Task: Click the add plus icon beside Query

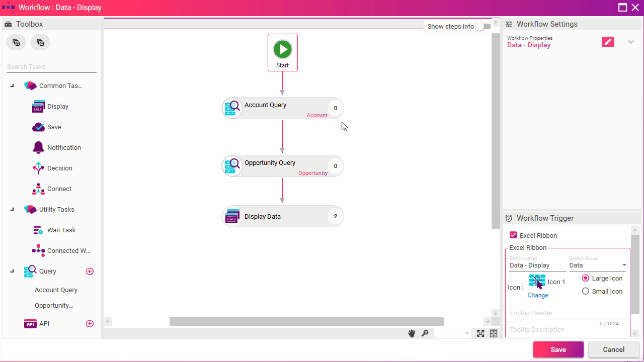Action: click(x=90, y=271)
